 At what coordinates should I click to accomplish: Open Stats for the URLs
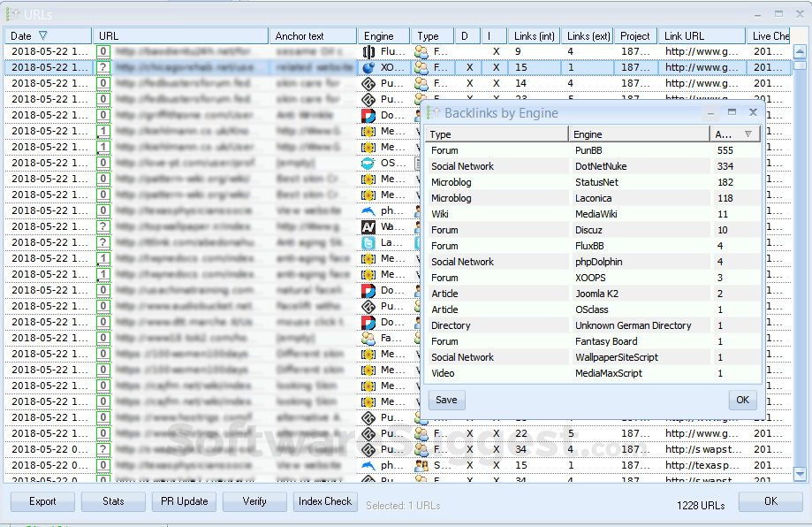113,501
